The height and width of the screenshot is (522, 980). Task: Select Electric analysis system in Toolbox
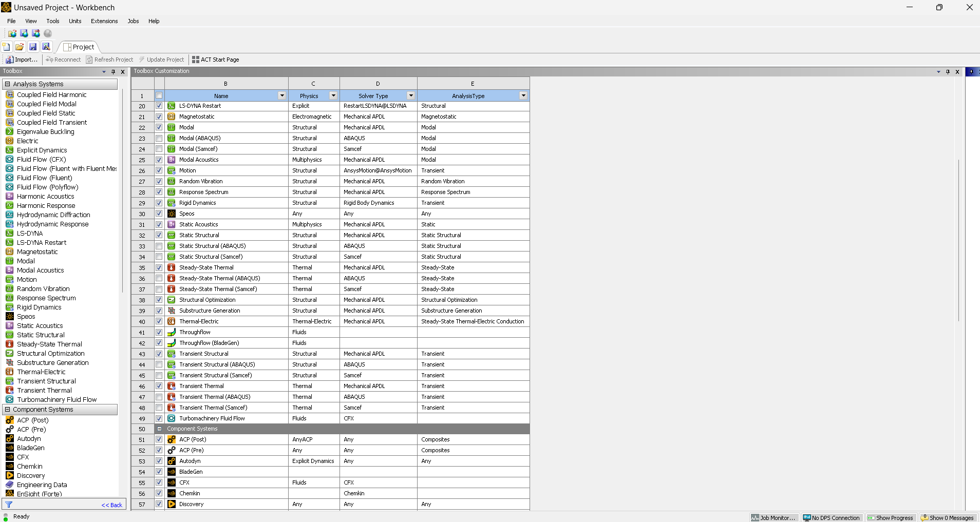(x=27, y=141)
